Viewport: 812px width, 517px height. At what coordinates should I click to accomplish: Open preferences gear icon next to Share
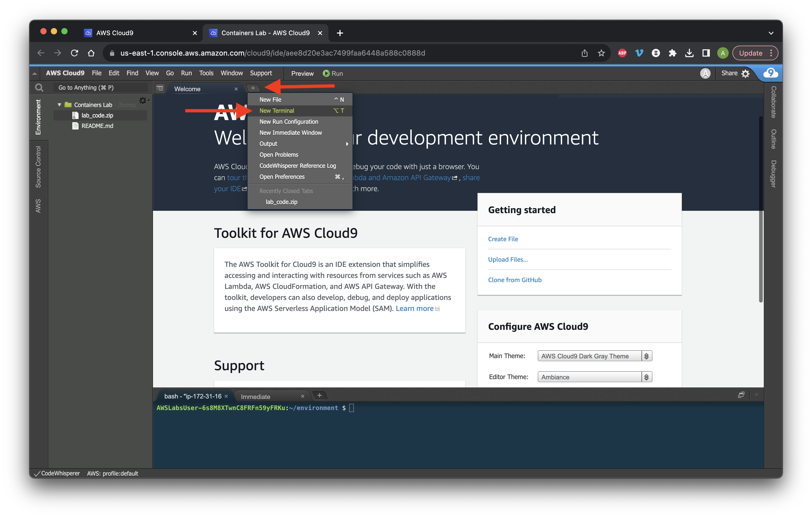coord(745,74)
